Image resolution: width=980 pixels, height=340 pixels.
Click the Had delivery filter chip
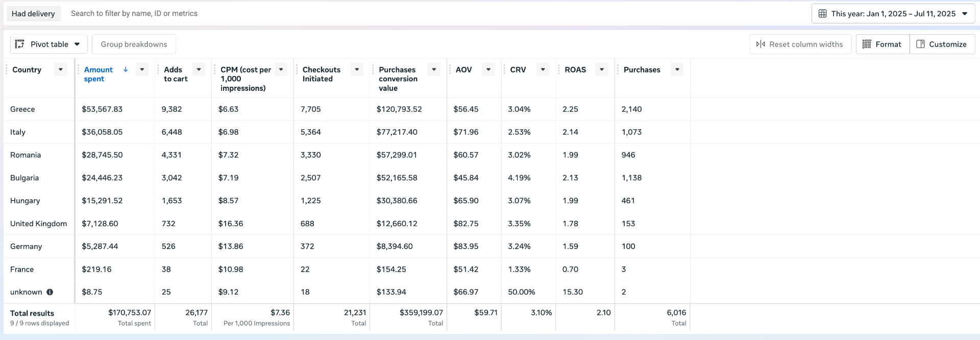point(33,14)
